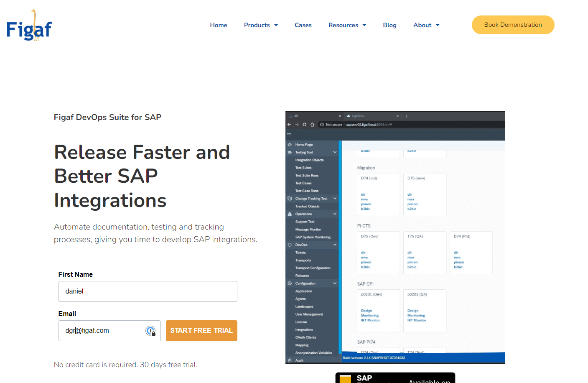Image resolution: width=588 pixels, height=383 pixels.
Task: Select Releases in the screenshot sidebar
Action: point(302,276)
